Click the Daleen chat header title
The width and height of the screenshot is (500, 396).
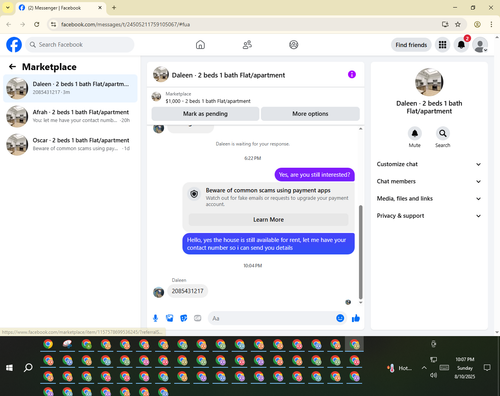click(x=228, y=75)
